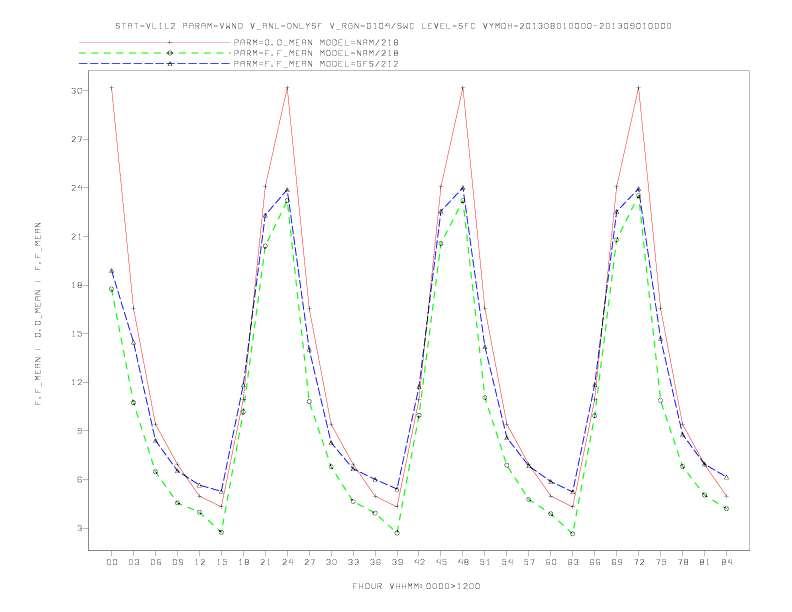This screenshot has height=612, width=792.
Task: Click the green circle minimum at hour 15
Action: (221, 532)
